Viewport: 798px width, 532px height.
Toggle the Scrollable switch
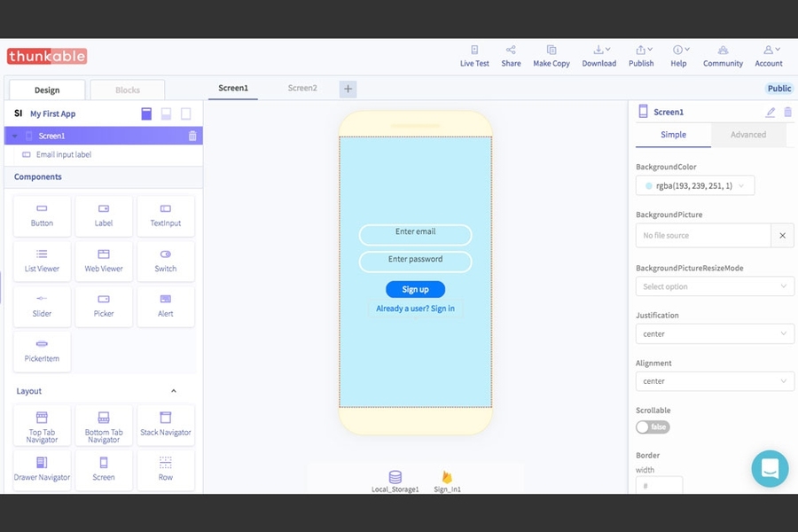click(653, 427)
